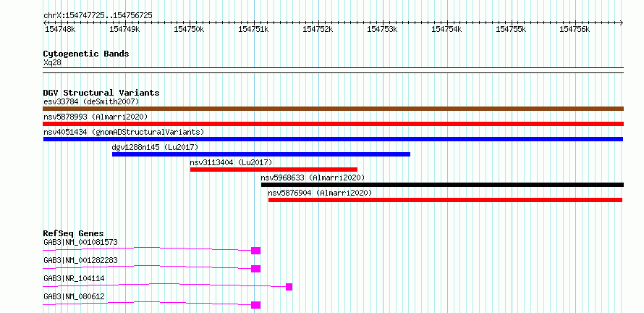The image size is (644, 313).
Task: Click the magenta exon box of NM_001081573
Action: point(256,251)
